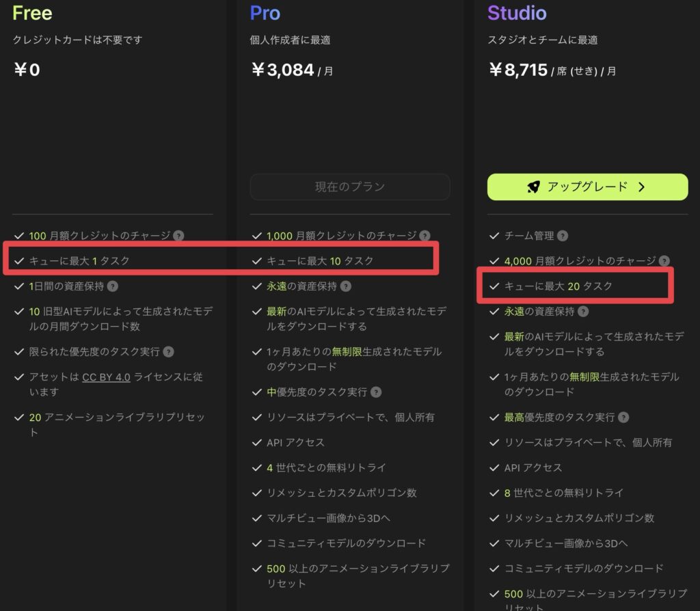Click Pro plan マルチビュー画像から3Dへ feature
Viewport: 700px width, 611px height.
[329, 518]
